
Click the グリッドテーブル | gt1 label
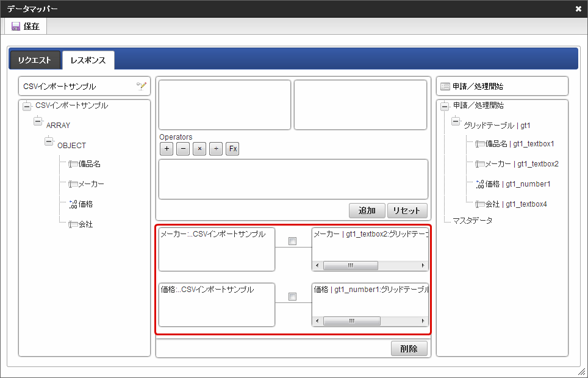tap(497, 126)
